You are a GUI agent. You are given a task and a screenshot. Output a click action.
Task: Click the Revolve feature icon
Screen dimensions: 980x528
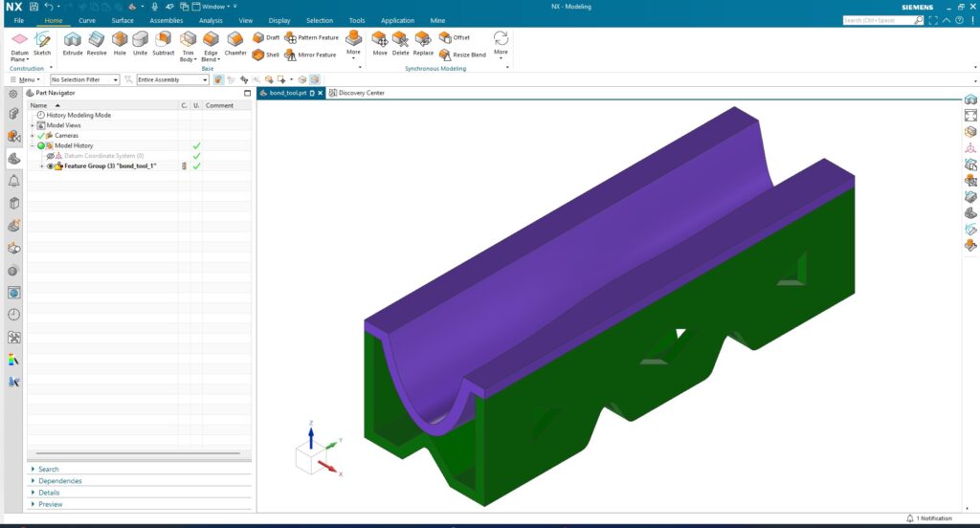[x=97, y=42]
